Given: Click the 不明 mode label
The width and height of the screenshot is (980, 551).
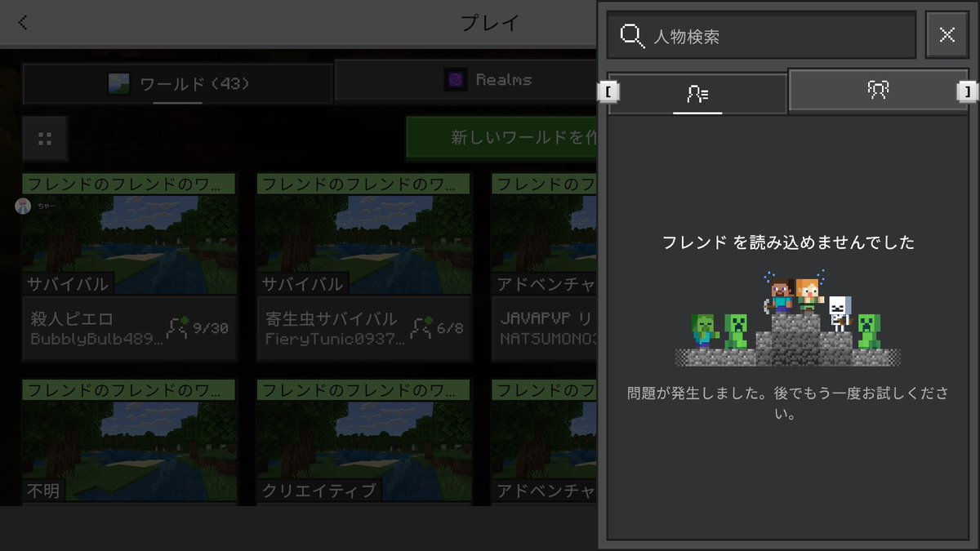Looking at the screenshot, I should (43, 491).
